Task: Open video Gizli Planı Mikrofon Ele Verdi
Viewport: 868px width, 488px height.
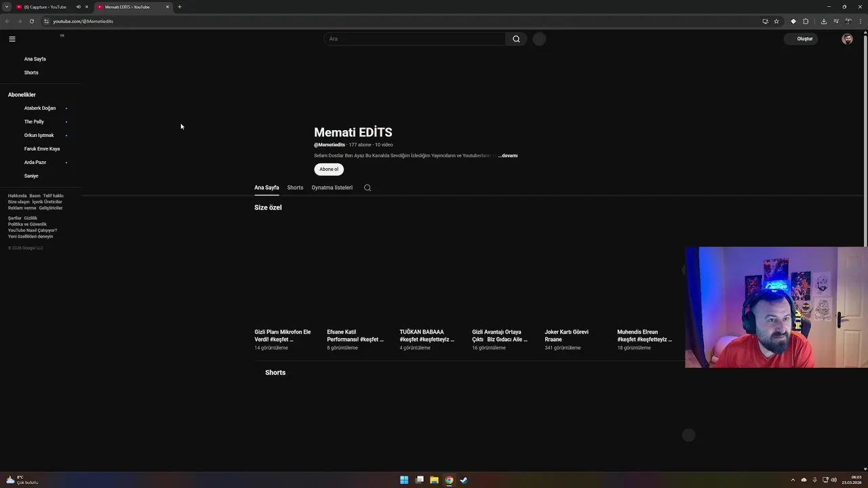Action: coord(283,335)
